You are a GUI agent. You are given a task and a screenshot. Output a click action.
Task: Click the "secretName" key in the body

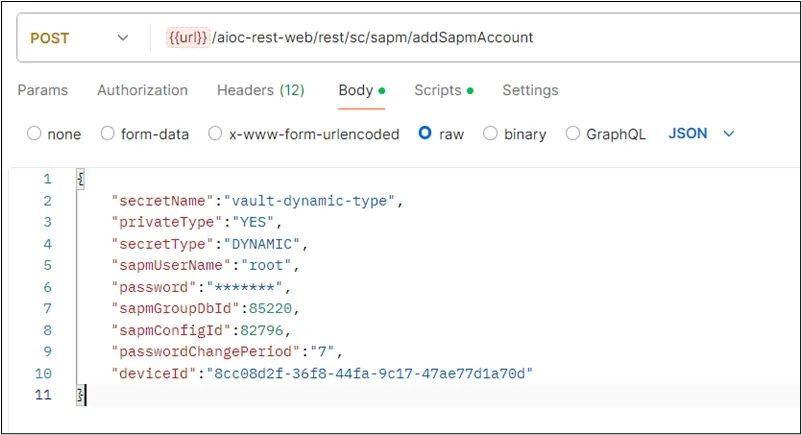(162, 201)
